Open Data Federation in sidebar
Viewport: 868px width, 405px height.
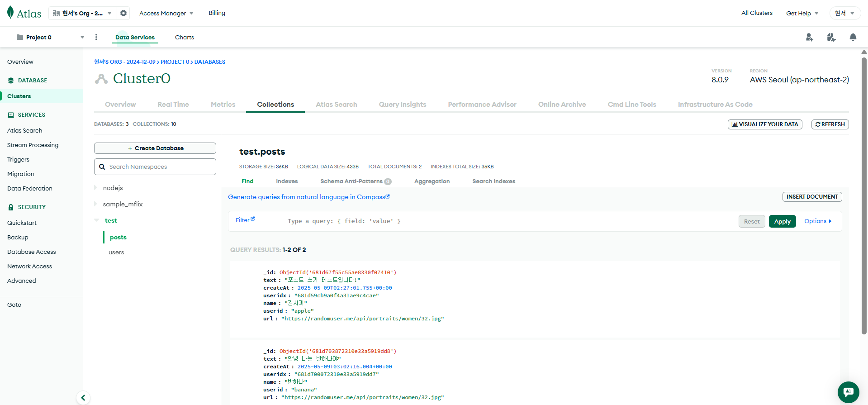coord(30,188)
